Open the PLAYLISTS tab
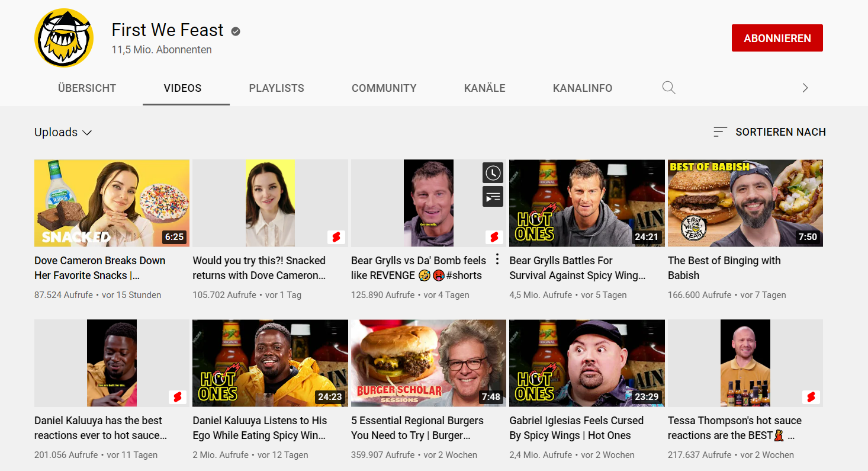This screenshot has height=471, width=868. click(x=277, y=88)
